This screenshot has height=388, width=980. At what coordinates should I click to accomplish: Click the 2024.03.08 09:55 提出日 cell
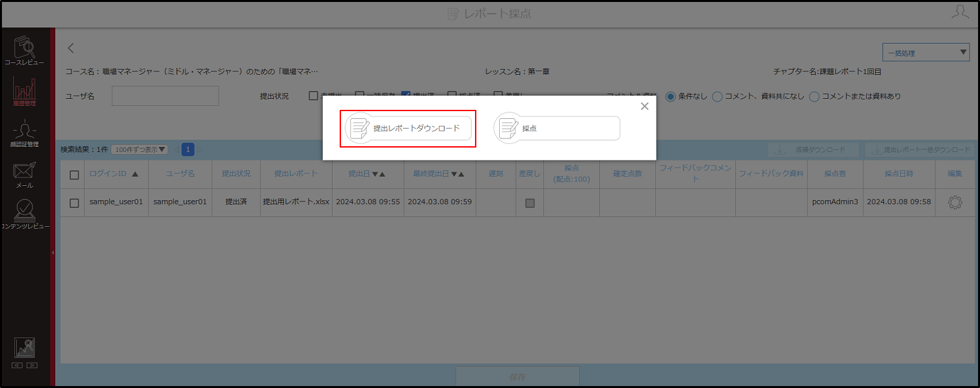click(368, 202)
